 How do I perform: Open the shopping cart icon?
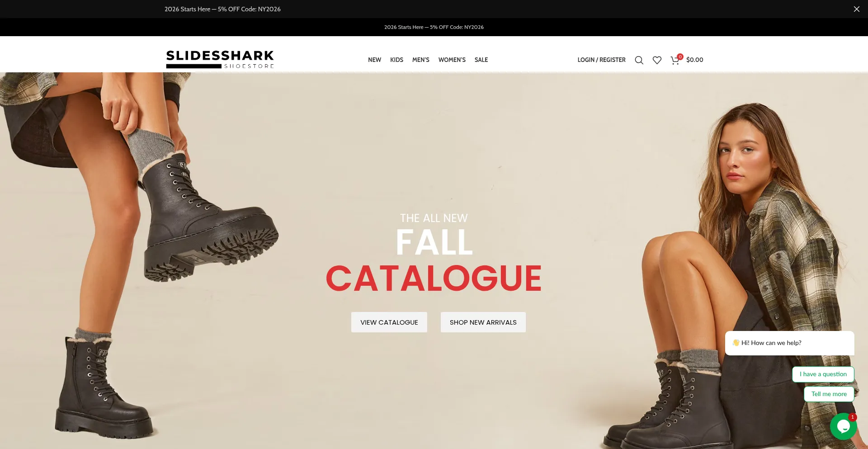pos(675,60)
